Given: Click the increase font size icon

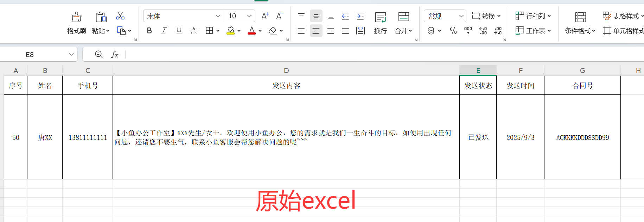Looking at the screenshot, I should [x=265, y=16].
